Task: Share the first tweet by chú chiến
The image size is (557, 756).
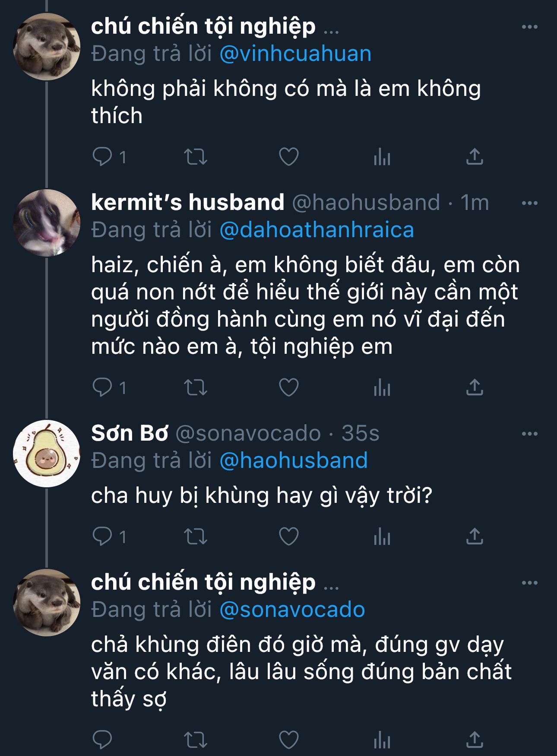Action: pos(475,156)
